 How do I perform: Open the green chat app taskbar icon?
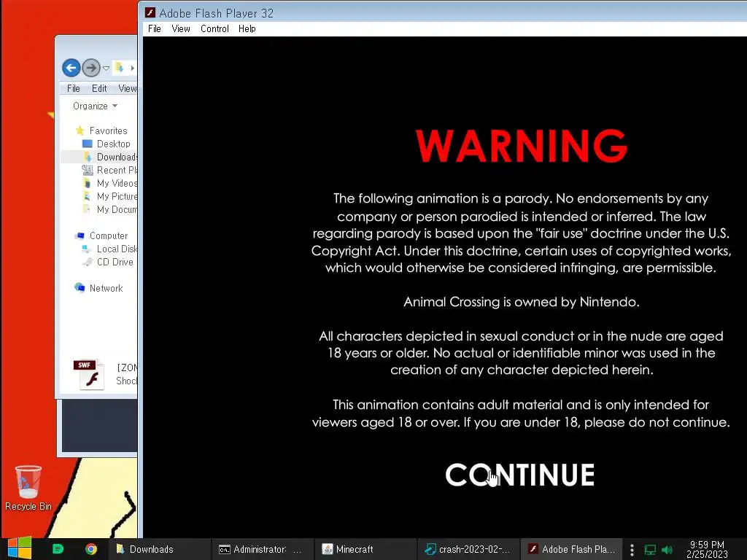58,549
